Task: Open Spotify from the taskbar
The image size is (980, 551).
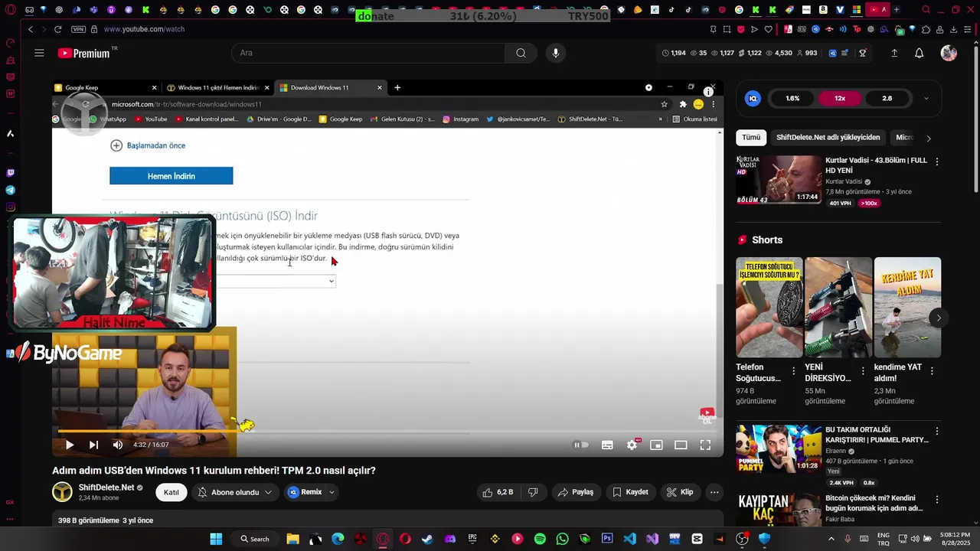Action: click(540, 539)
